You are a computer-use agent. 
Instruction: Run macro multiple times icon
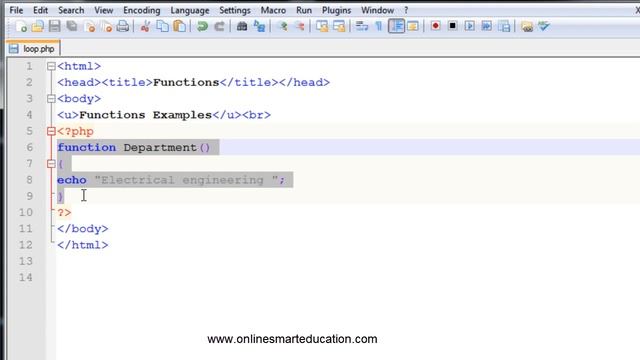(x=487, y=27)
